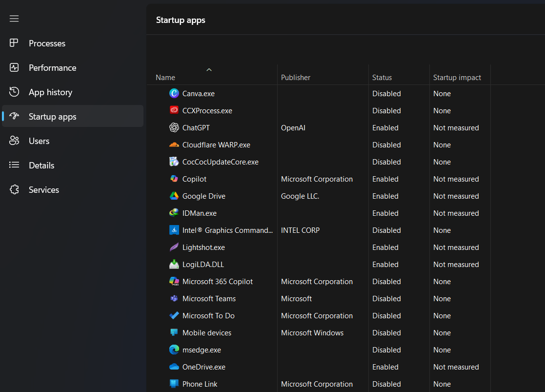Sort by the Status column header
This screenshot has height=392, width=545.
[382, 77]
